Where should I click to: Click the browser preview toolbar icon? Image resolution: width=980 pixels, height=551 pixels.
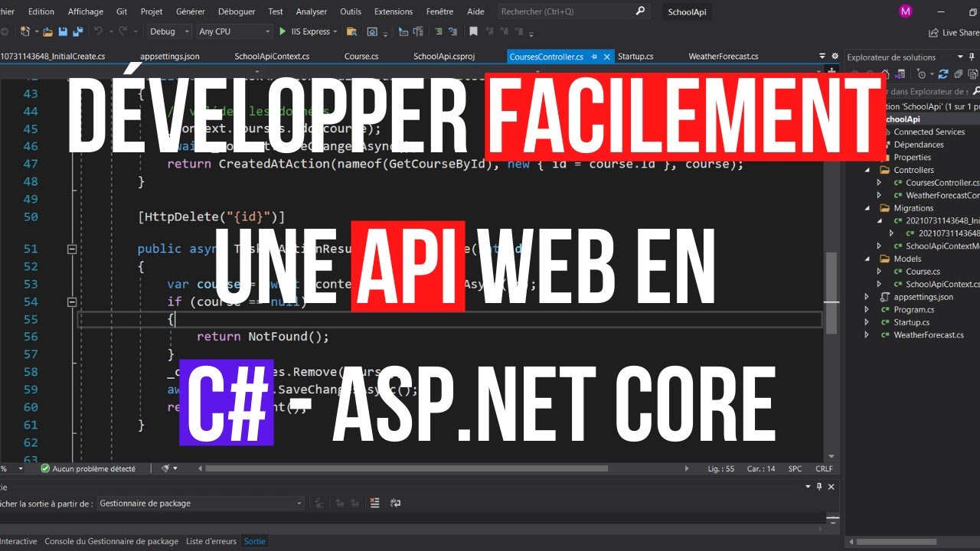point(372,31)
